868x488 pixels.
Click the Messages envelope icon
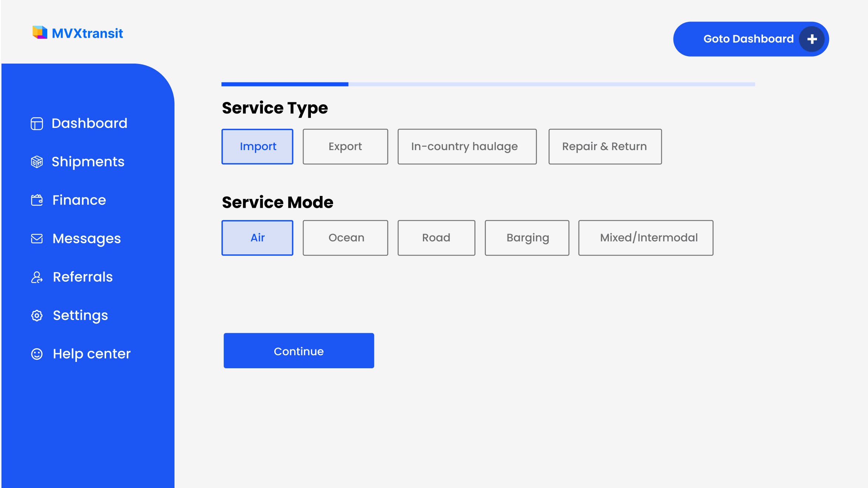coord(37,239)
